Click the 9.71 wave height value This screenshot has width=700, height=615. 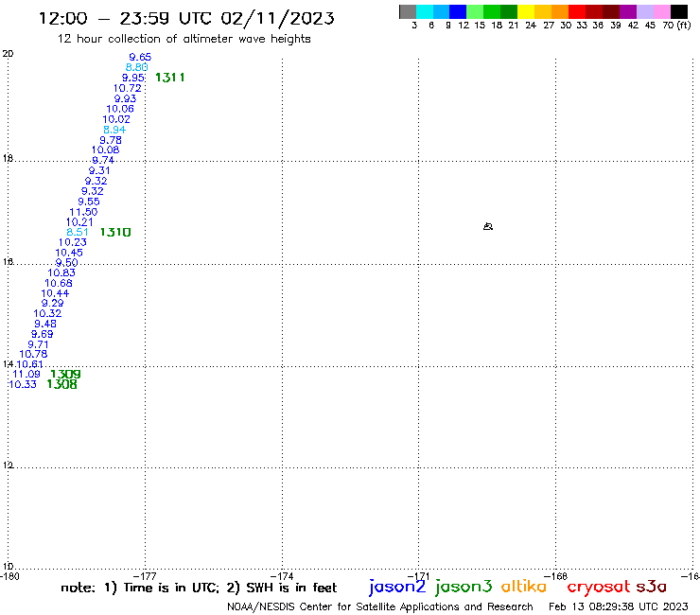click(x=38, y=344)
